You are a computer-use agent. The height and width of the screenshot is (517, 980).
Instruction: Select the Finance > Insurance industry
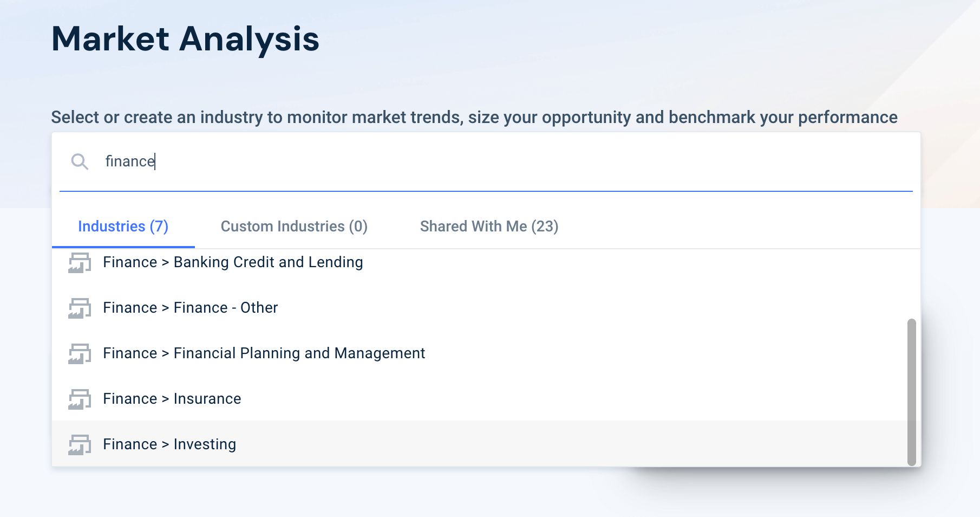pos(172,398)
